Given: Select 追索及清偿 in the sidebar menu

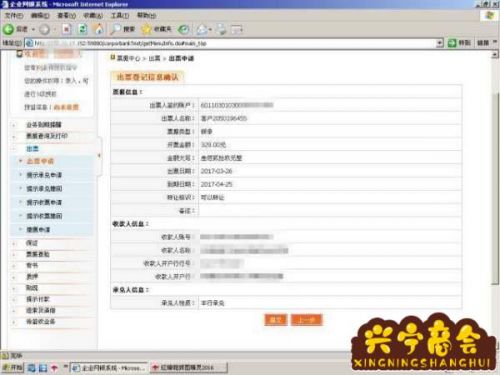Looking at the screenshot, I should click(x=41, y=310).
